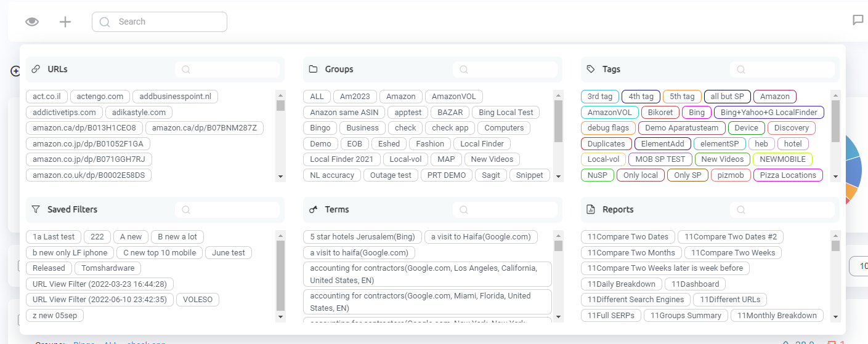Click Terms list scroll-down arrow
Viewport: 868px width, 344px height.
[x=558, y=317]
